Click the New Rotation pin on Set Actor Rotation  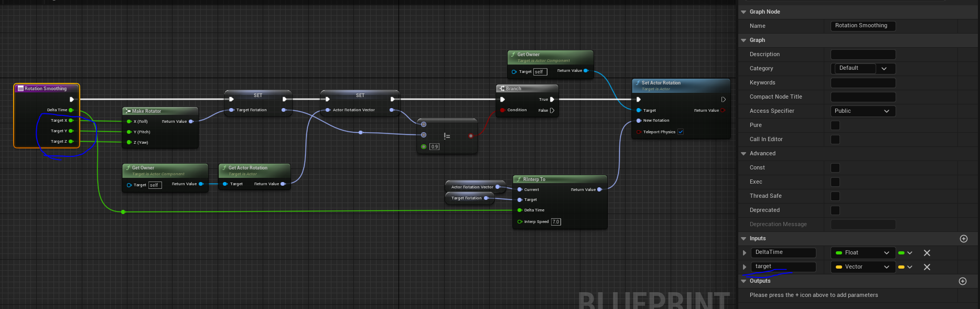[x=639, y=121]
